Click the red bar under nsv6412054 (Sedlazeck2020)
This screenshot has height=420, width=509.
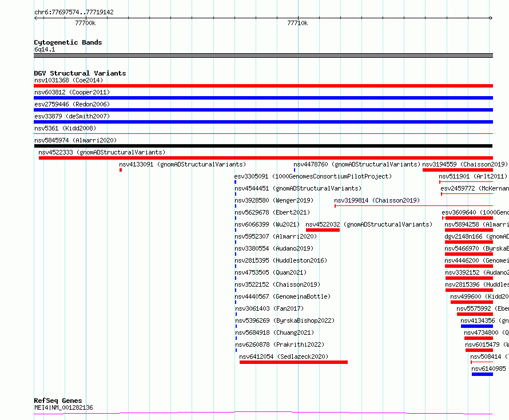(293, 362)
